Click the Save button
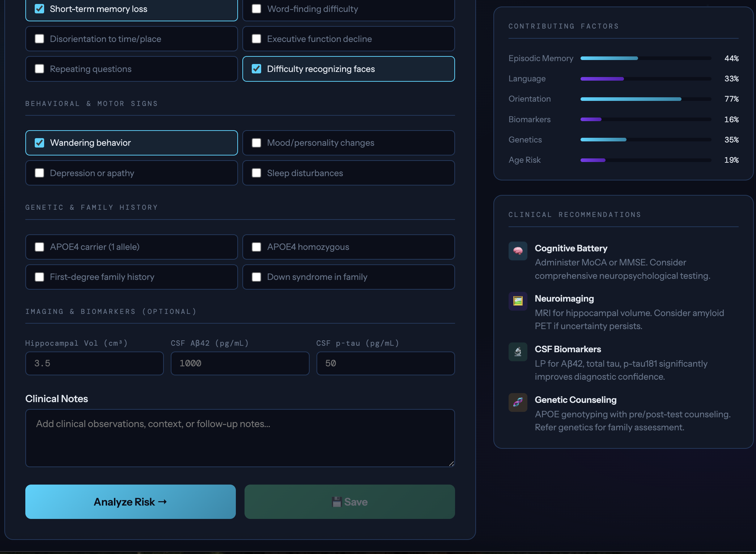756x554 pixels. (349, 502)
